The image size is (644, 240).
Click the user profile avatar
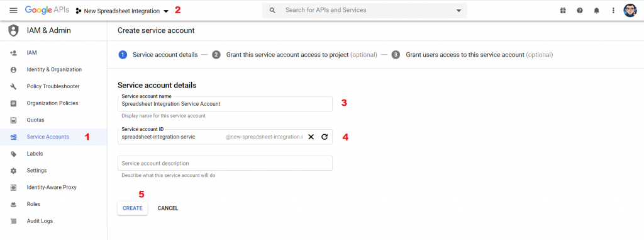[x=630, y=11]
